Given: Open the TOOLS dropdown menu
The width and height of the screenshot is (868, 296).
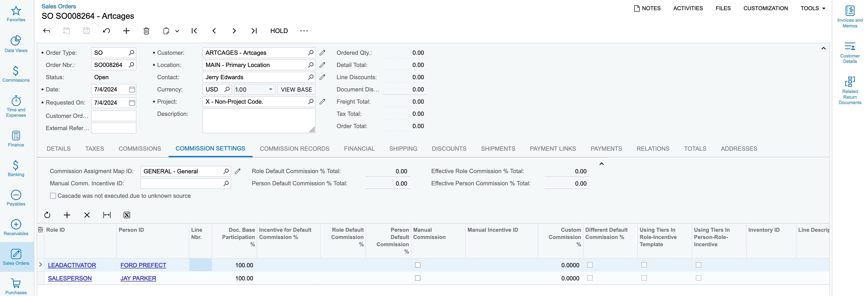Looking at the screenshot, I should (x=813, y=8).
